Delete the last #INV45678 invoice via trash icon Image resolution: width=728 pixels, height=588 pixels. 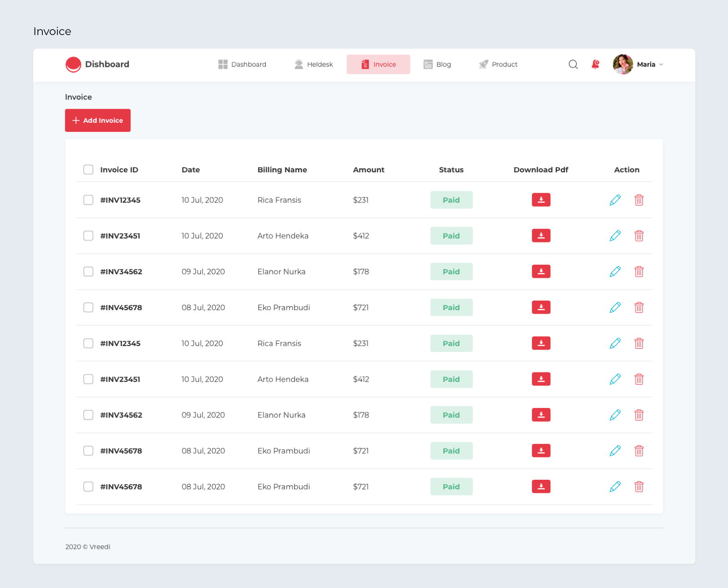pos(639,487)
